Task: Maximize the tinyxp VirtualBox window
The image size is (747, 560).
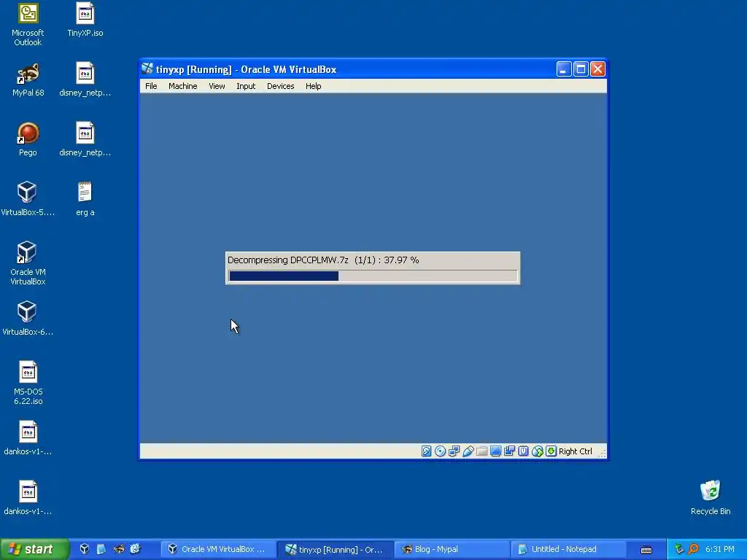Action: [581, 69]
